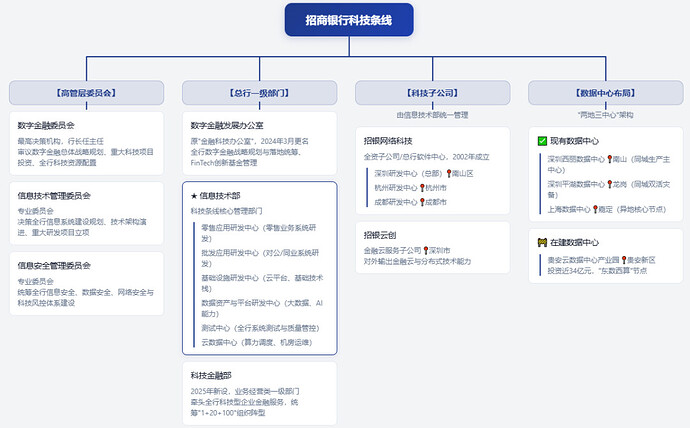The width and height of the screenshot is (690, 428).
Task: Select the 【总行一级部门】 category header
Action: coord(260,93)
